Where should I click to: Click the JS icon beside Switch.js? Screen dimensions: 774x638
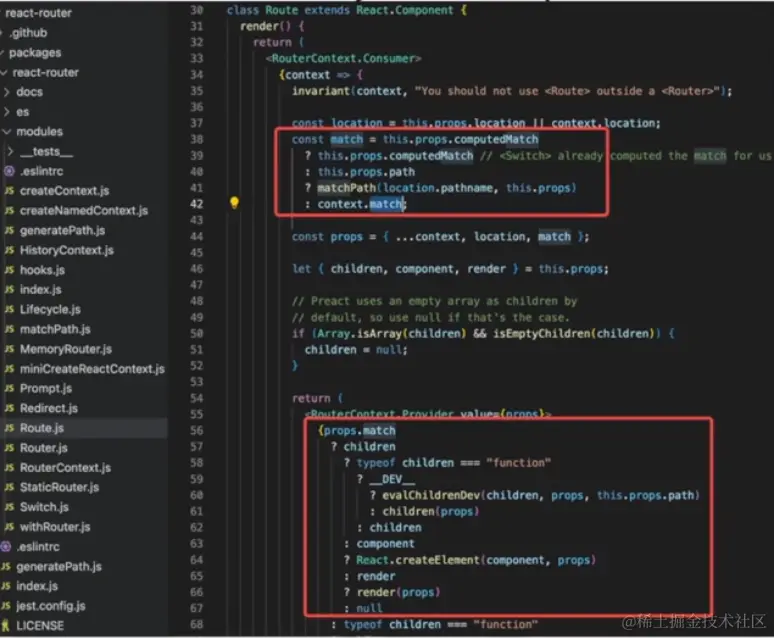click(x=9, y=507)
